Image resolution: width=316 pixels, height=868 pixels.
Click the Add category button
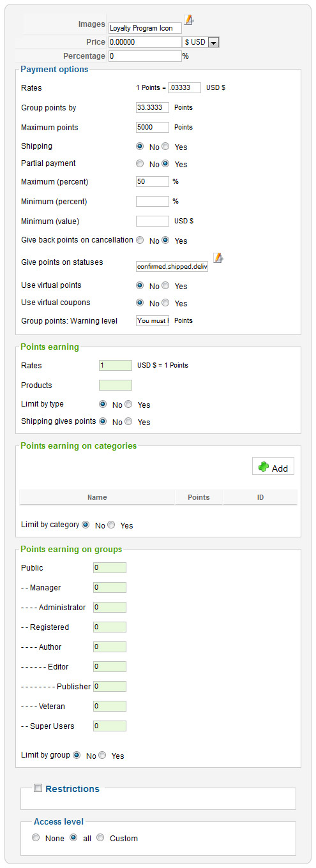coord(273,468)
